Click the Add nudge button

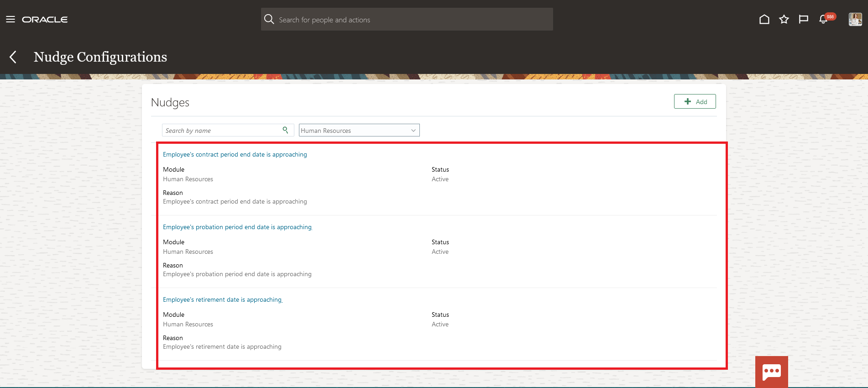coord(695,101)
